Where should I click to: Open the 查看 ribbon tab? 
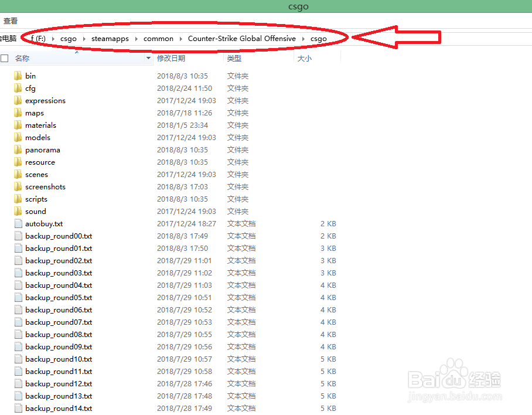pos(10,21)
